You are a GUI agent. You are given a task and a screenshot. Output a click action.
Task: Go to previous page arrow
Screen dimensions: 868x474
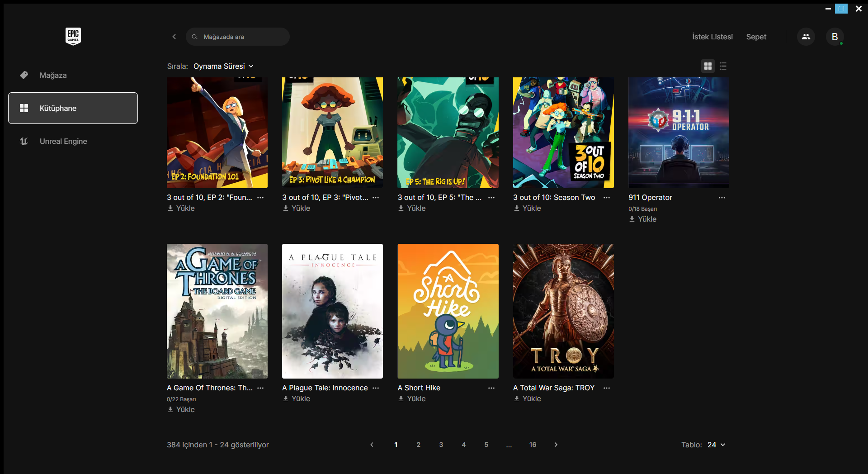click(x=372, y=445)
